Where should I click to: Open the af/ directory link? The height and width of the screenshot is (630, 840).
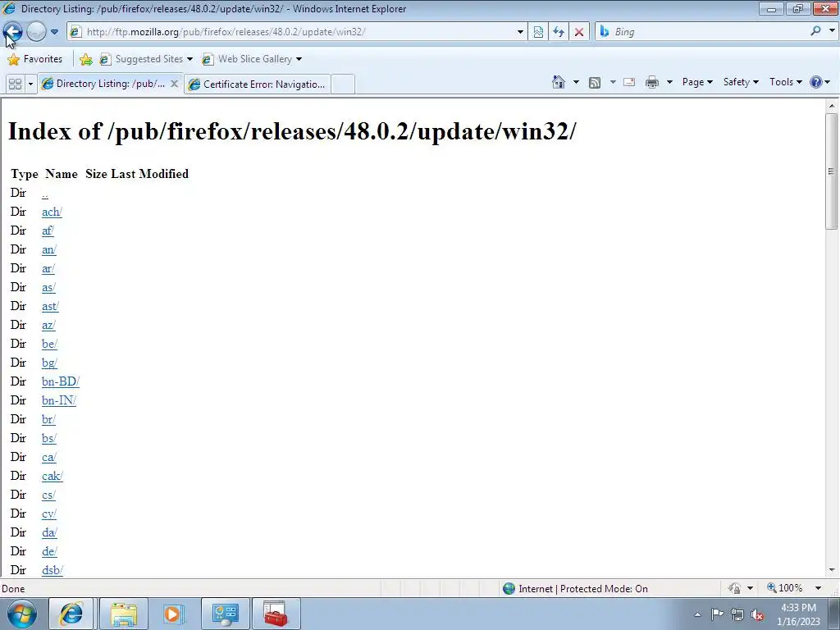(x=48, y=231)
